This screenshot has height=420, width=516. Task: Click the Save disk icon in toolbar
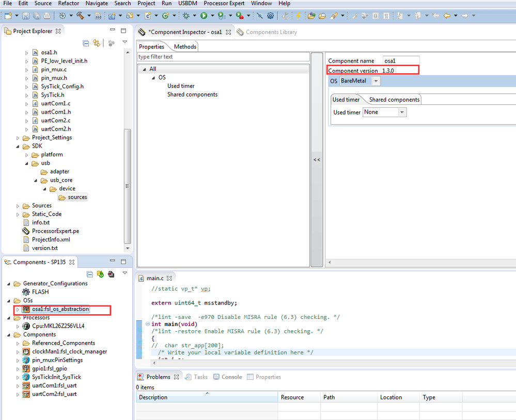point(26,15)
